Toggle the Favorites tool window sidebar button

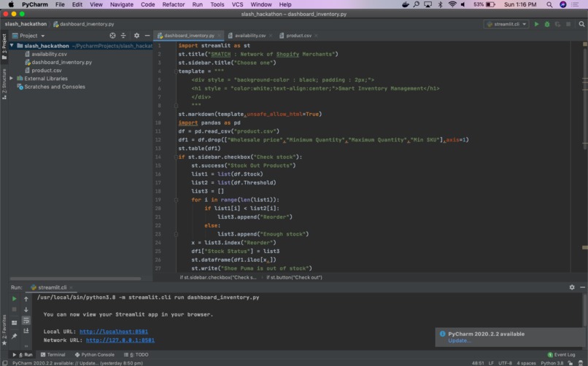pyautogui.click(x=4, y=330)
